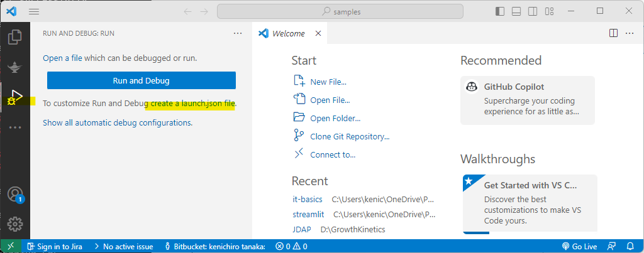
Task: Toggle the primary side bar layout icon
Action: coord(500,11)
